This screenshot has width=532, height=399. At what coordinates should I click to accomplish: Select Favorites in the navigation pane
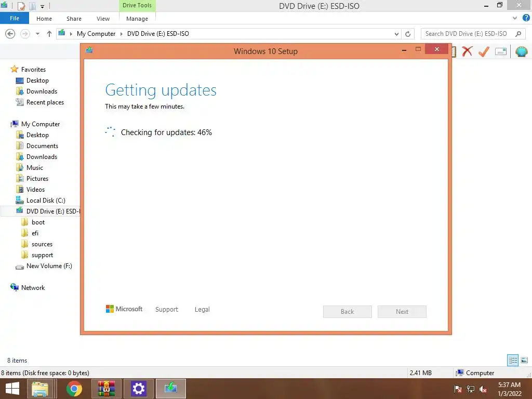pos(33,69)
